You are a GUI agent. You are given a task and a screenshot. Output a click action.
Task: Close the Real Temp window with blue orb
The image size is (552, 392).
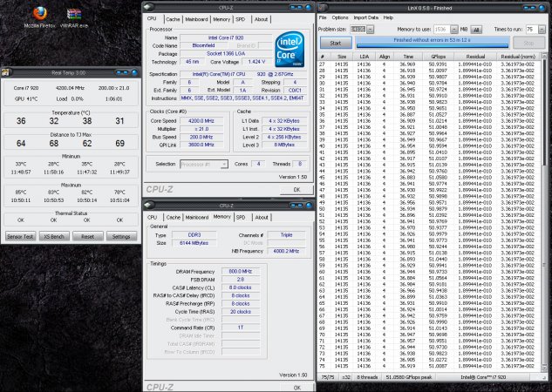point(134,73)
